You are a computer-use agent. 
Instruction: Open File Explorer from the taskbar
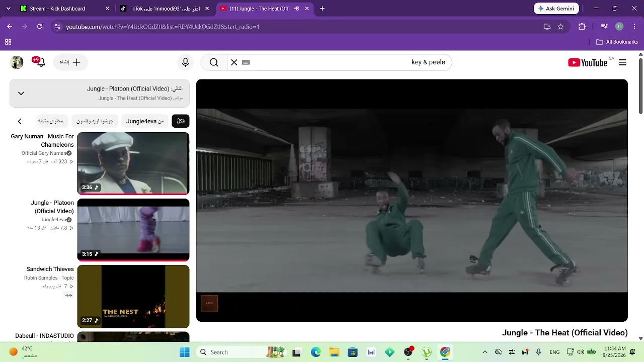coord(334,352)
